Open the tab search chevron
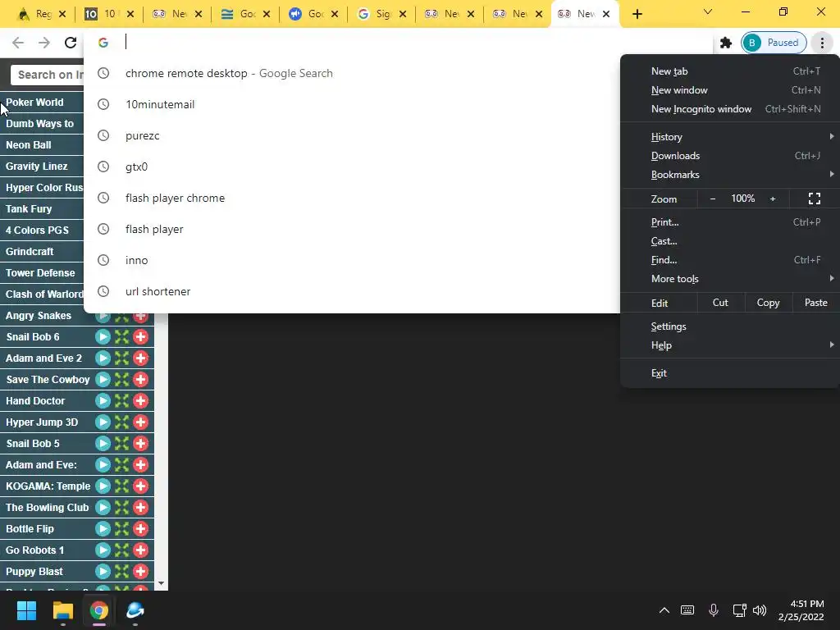This screenshot has height=630, width=840. (708, 11)
